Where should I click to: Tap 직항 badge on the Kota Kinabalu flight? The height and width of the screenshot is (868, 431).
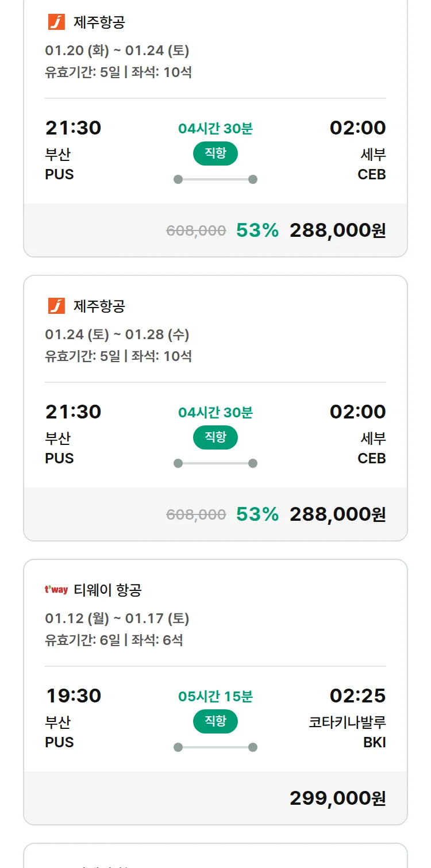[x=215, y=721]
